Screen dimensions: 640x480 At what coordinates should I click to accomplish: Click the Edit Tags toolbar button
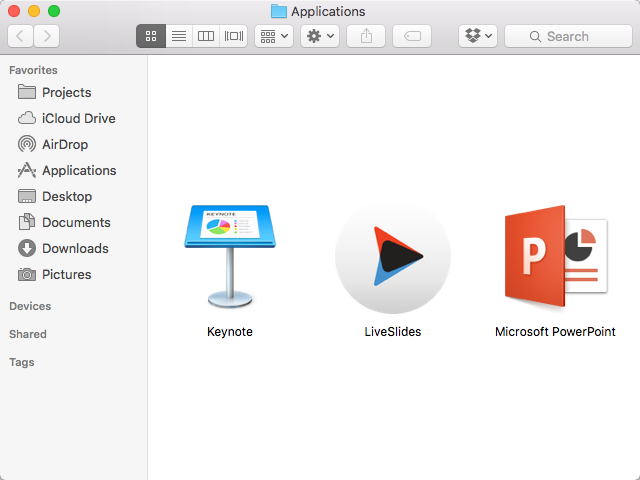coord(412,36)
